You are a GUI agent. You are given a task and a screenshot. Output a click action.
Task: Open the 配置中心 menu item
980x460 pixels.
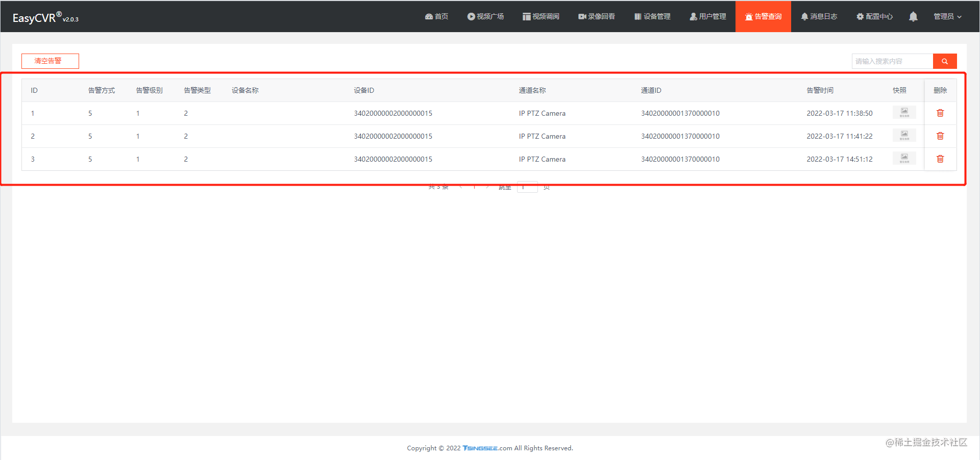pyautogui.click(x=875, y=16)
